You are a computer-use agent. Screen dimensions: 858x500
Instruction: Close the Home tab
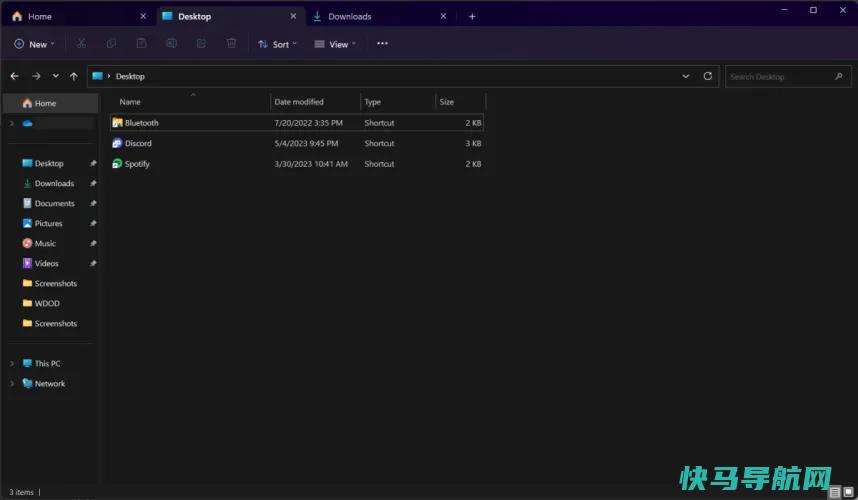tap(143, 16)
